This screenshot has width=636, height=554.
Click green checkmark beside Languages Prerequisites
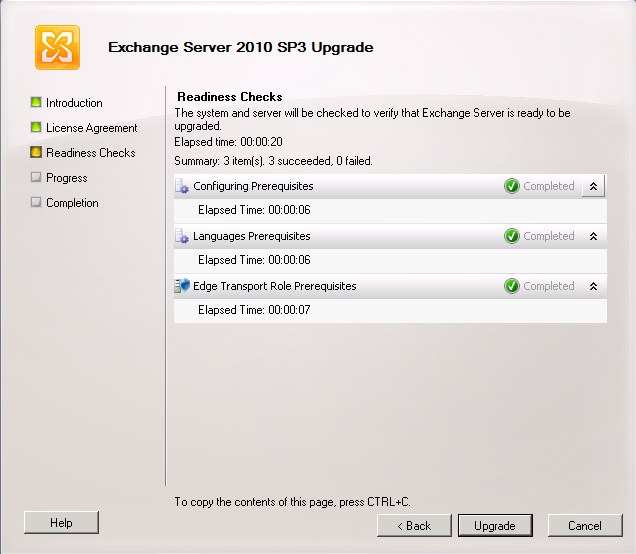pyautogui.click(x=511, y=236)
